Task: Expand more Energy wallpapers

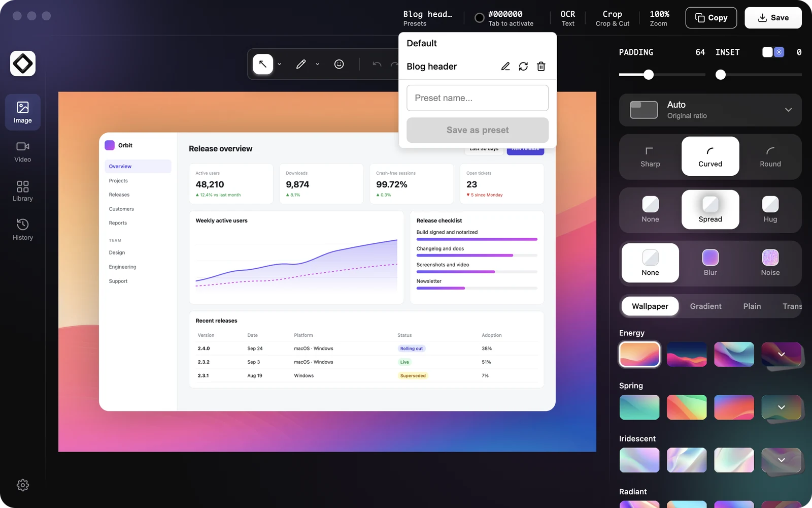Action: coord(782,354)
